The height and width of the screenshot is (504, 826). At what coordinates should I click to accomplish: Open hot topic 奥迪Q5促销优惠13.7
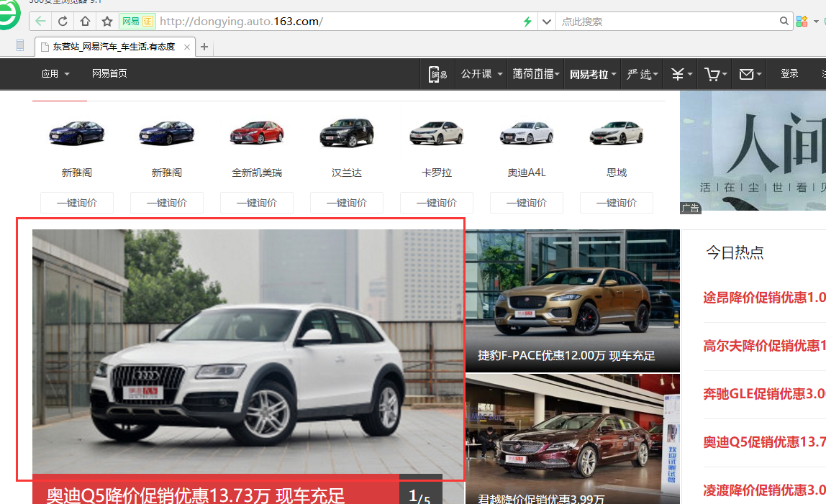[x=764, y=442]
